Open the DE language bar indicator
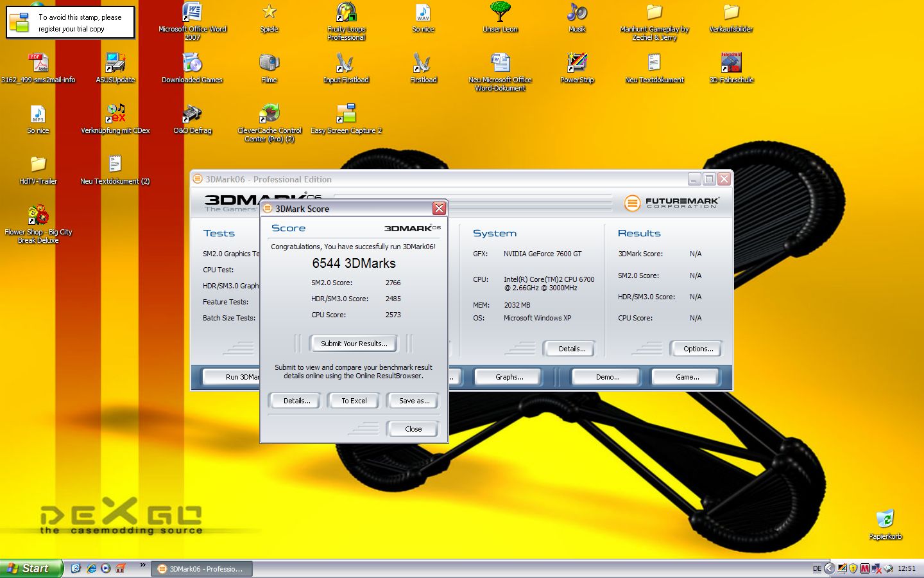Screen dimensions: 924x578 [x=817, y=568]
